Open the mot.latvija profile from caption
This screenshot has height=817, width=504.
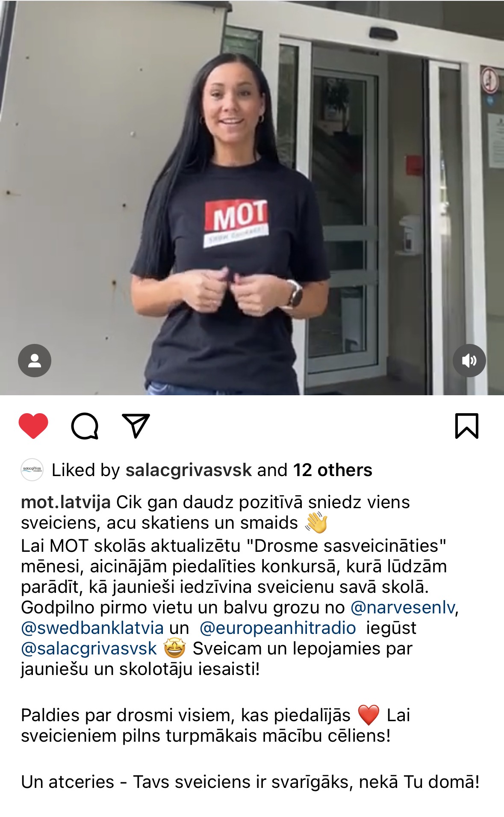point(66,502)
